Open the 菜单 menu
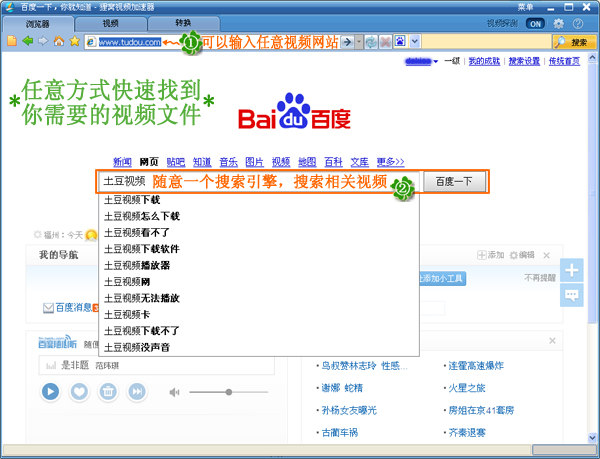The height and width of the screenshot is (459, 600). point(525,7)
